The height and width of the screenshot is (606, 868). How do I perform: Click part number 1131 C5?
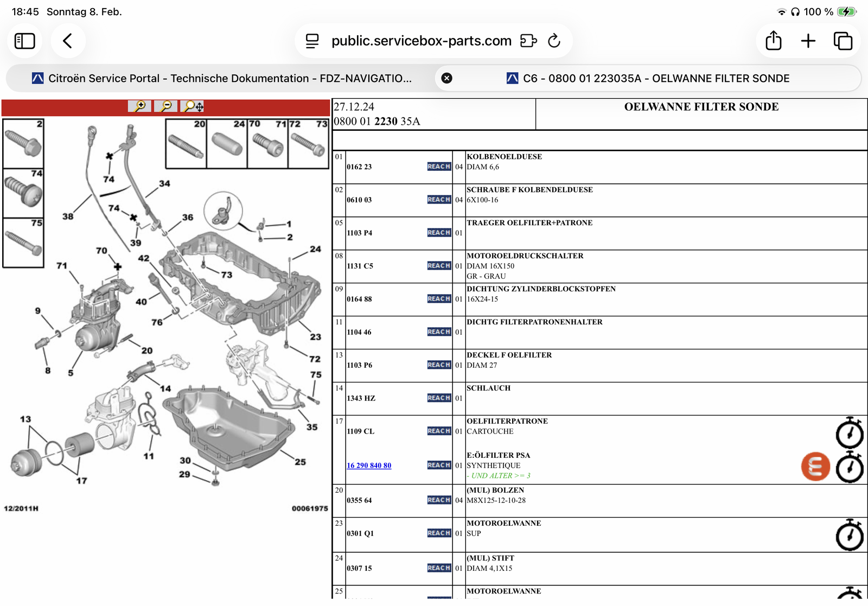[360, 266]
